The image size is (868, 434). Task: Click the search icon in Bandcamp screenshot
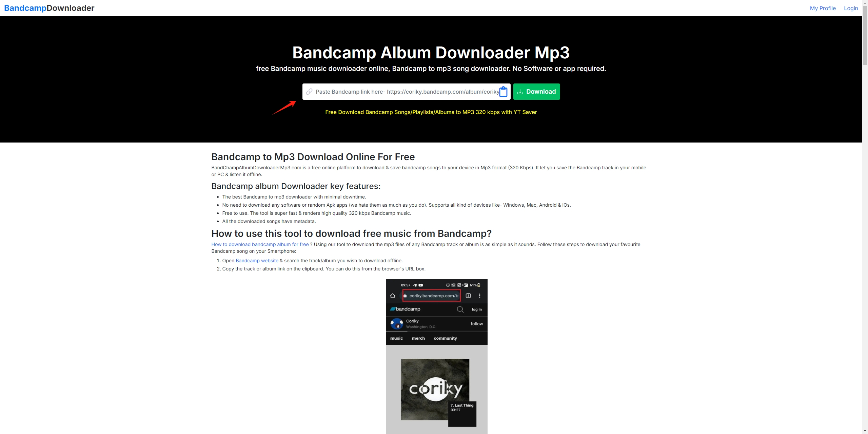click(x=460, y=309)
